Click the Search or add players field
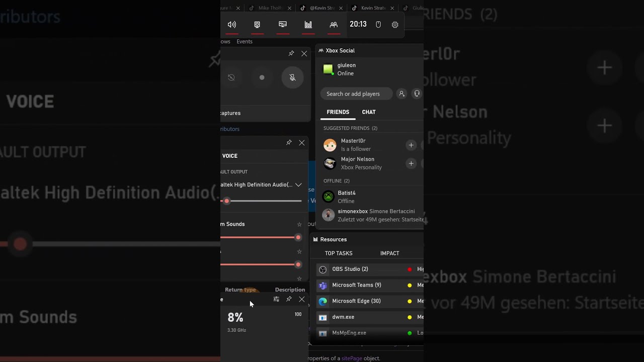 (357, 94)
